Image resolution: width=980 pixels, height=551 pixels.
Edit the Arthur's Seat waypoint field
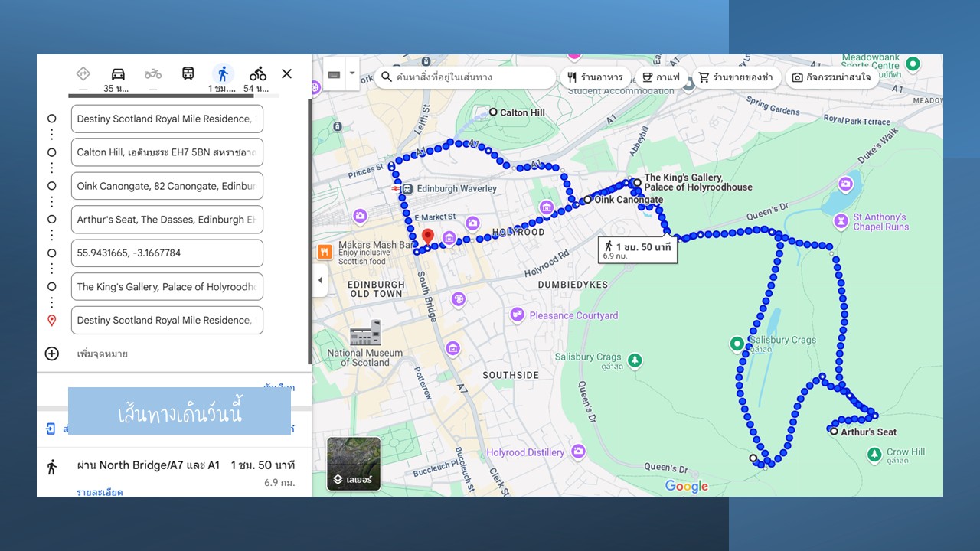pos(167,220)
